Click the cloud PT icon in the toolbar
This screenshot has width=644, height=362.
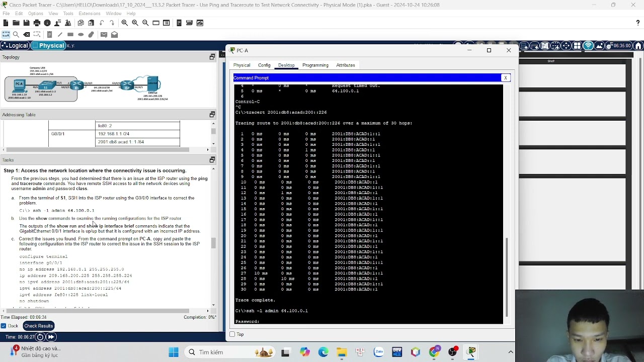pyautogui.click(x=200, y=23)
